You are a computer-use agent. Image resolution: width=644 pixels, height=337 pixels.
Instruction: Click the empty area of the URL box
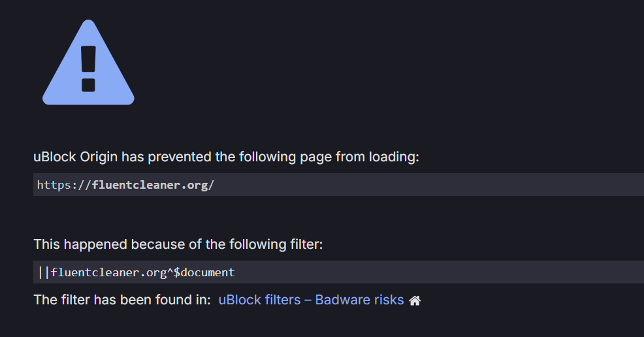tap(427, 185)
